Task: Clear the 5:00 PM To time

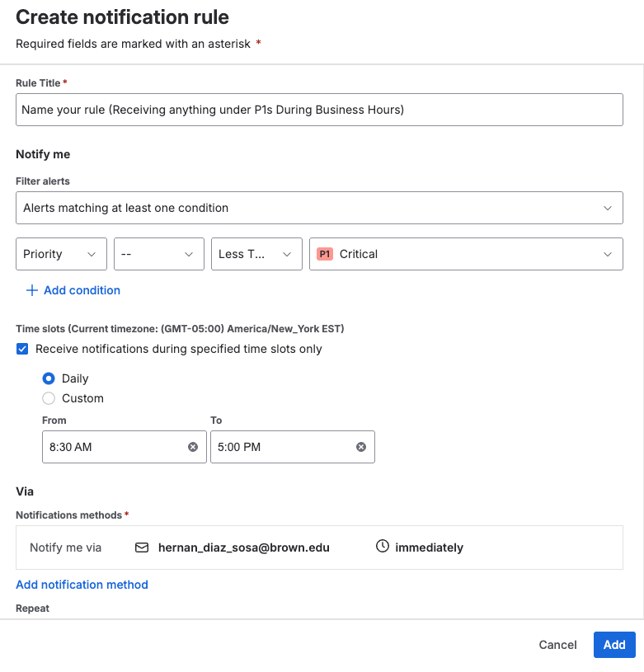Action: 361,447
